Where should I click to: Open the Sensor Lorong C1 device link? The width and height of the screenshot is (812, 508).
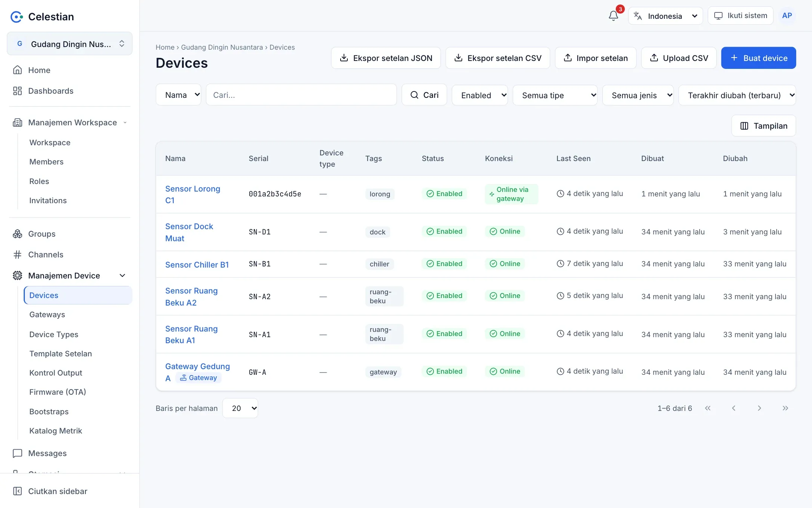point(193,195)
